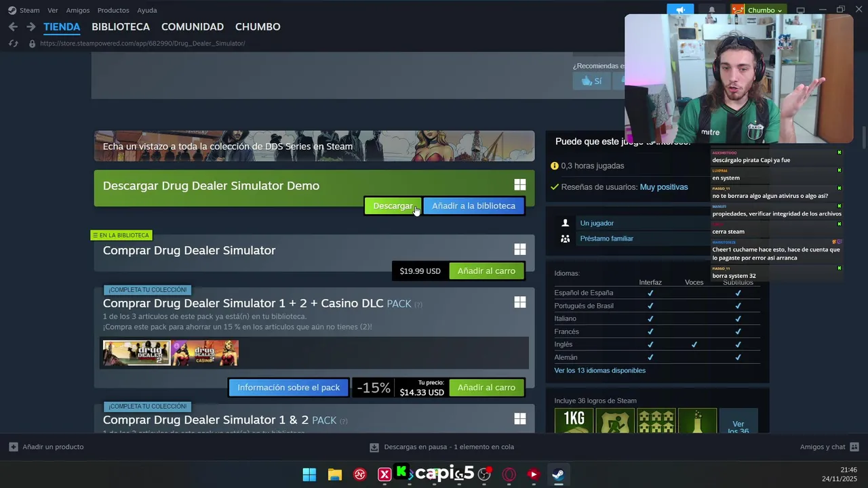The width and height of the screenshot is (868, 488).
Task: Open the Chumbo account dropdown
Action: click(758, 10)
